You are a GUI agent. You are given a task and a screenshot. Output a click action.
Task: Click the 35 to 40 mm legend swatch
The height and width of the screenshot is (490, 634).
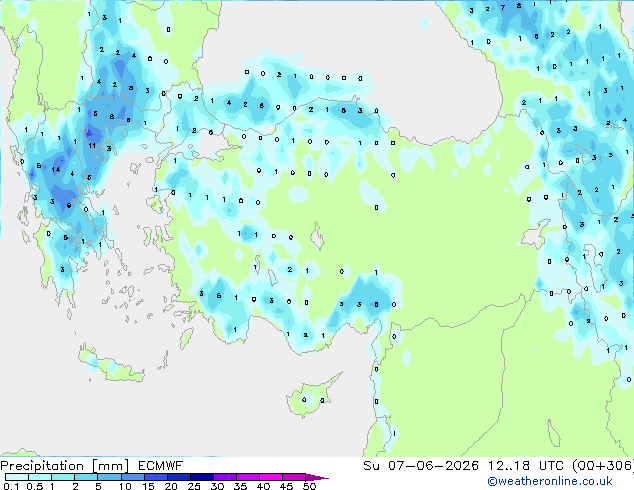[247, 477]
